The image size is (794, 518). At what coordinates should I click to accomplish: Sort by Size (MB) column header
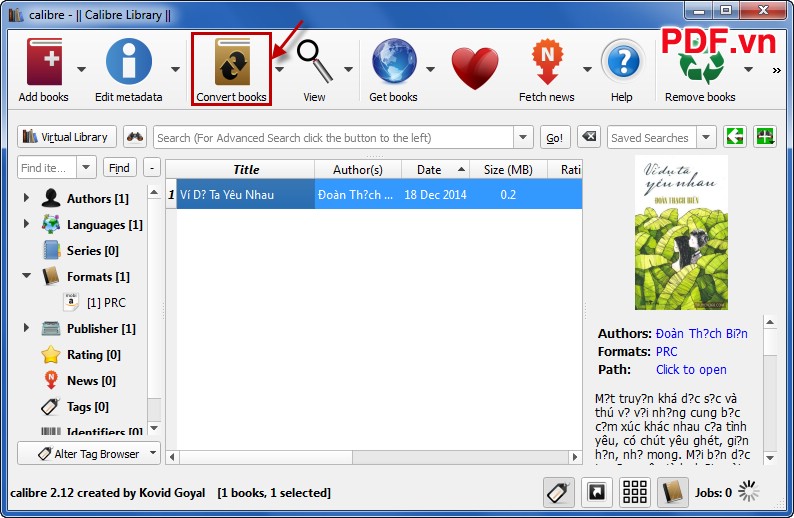pos(508,169)
